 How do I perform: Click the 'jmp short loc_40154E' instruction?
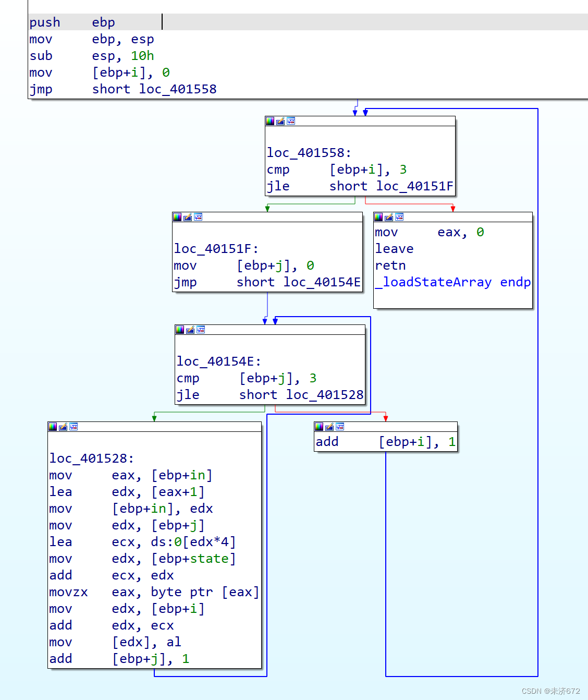(267, 282)
